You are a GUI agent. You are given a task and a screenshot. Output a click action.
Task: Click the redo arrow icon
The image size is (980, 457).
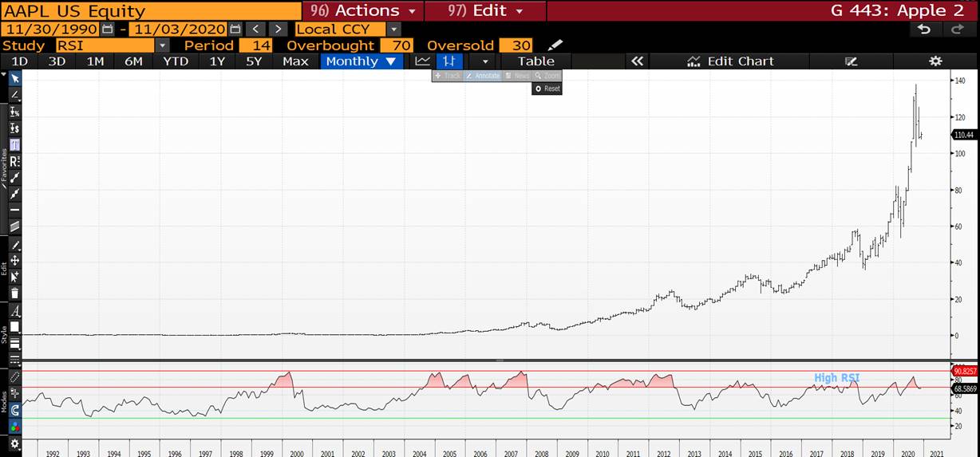(x=957, y=30)
